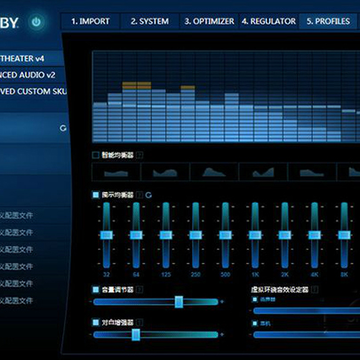Screen dimensions: 360x360
Task: Click the 500 Hz equalizer band slider
Action: (x=225, y=235)
